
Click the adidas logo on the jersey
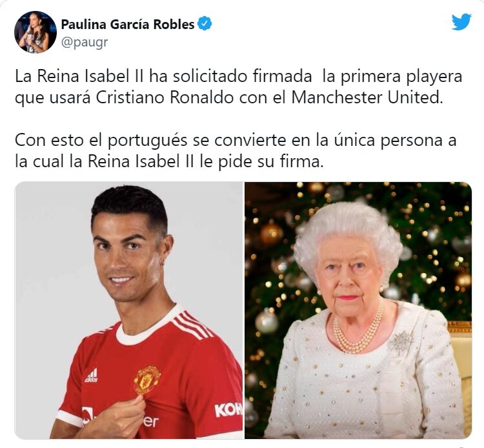coord(92,375)
